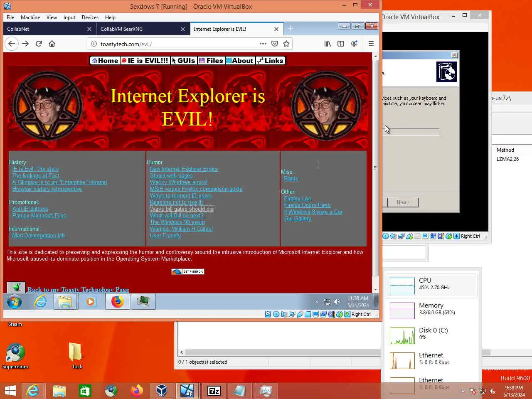Open the Firefox hamburger menu

pyautogui.click(x=371, y=44)
